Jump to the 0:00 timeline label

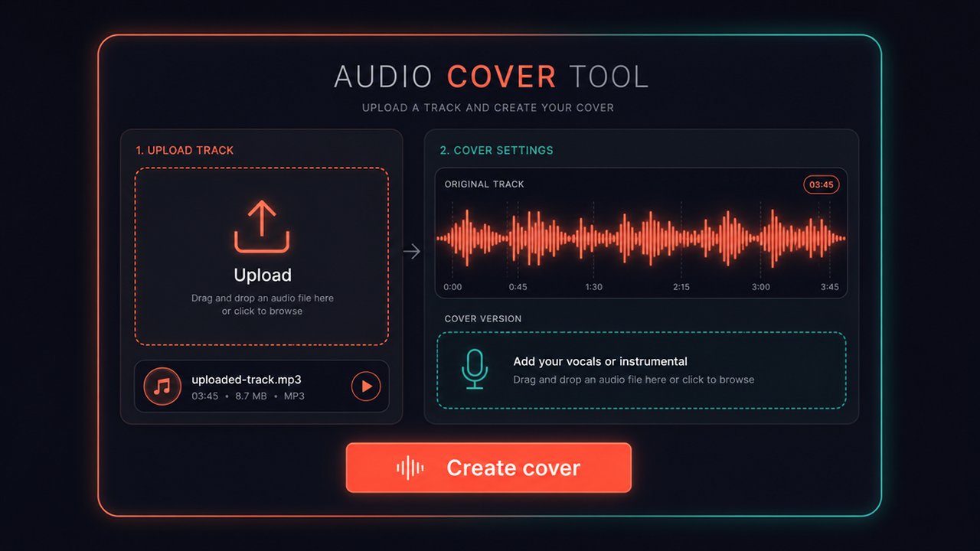(452, 287)
